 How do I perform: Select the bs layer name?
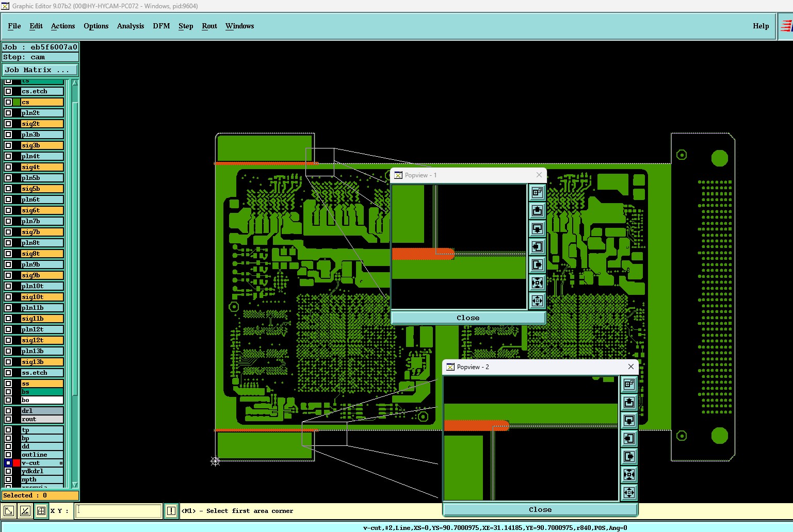[x=42, y=392]
